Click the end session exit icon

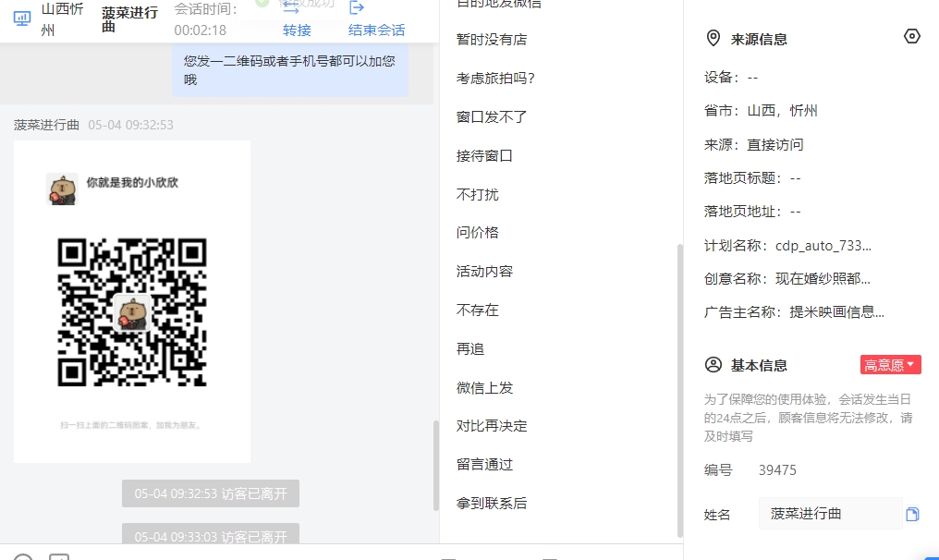click(357, 7)
